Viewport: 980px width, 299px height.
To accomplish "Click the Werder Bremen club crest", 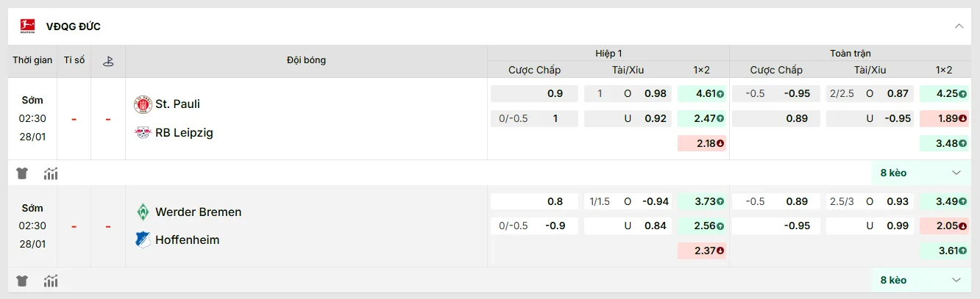I will 143,212.
